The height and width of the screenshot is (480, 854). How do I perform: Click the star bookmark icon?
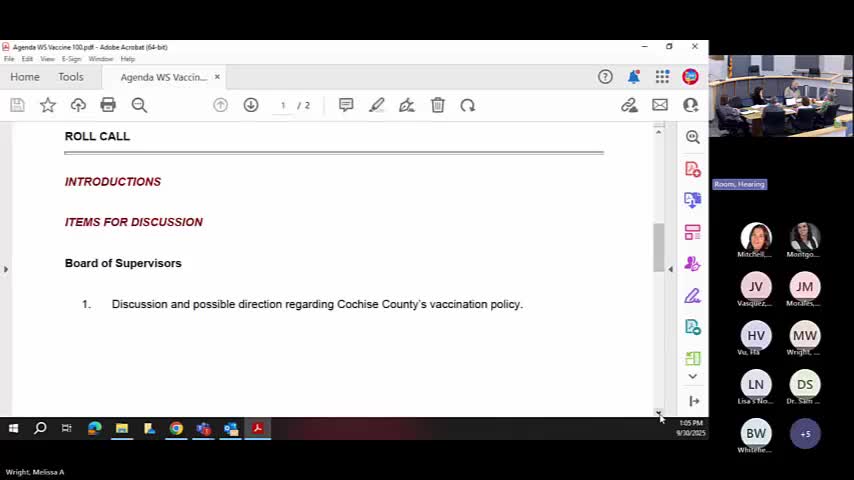[48, 105]
